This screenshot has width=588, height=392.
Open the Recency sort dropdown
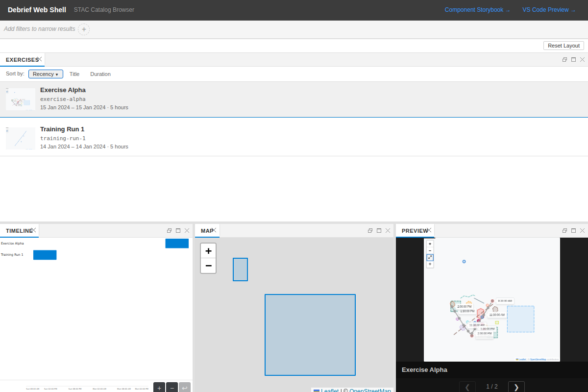(46, 74)
